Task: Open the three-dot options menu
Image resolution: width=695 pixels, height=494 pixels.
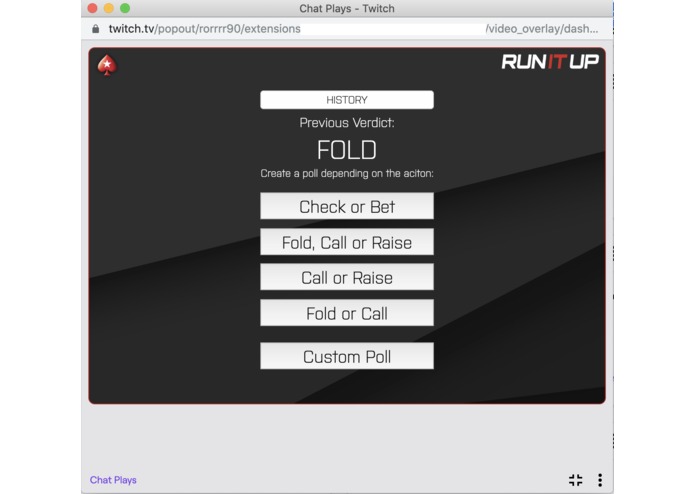Action: point(600,480)
